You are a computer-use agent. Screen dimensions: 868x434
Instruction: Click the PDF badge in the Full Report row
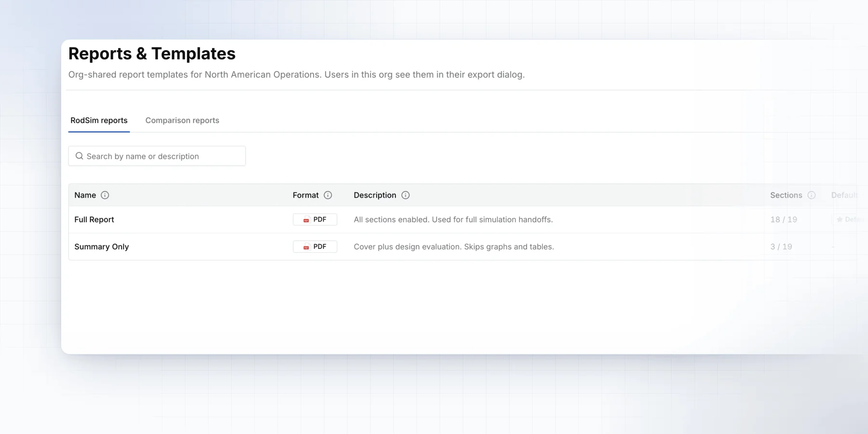coord(315,219)
